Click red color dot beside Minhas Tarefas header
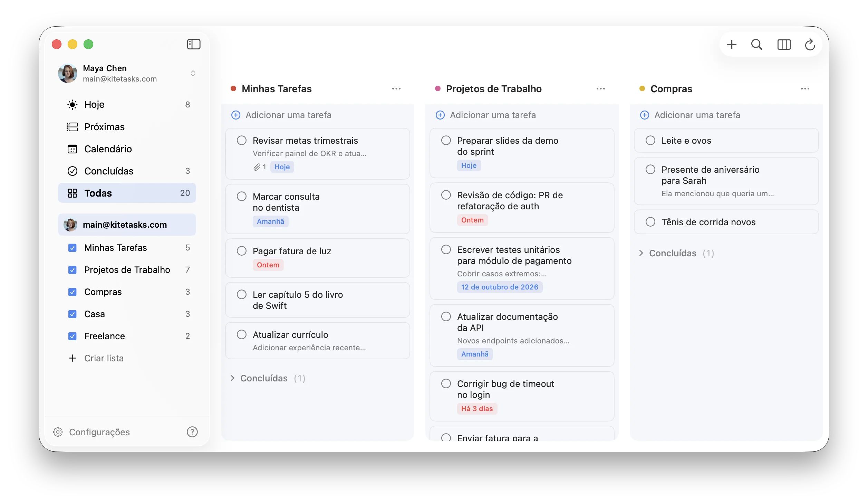Image resolution: width=868 pixels, height=503 pixels. [x=233, y=88]
